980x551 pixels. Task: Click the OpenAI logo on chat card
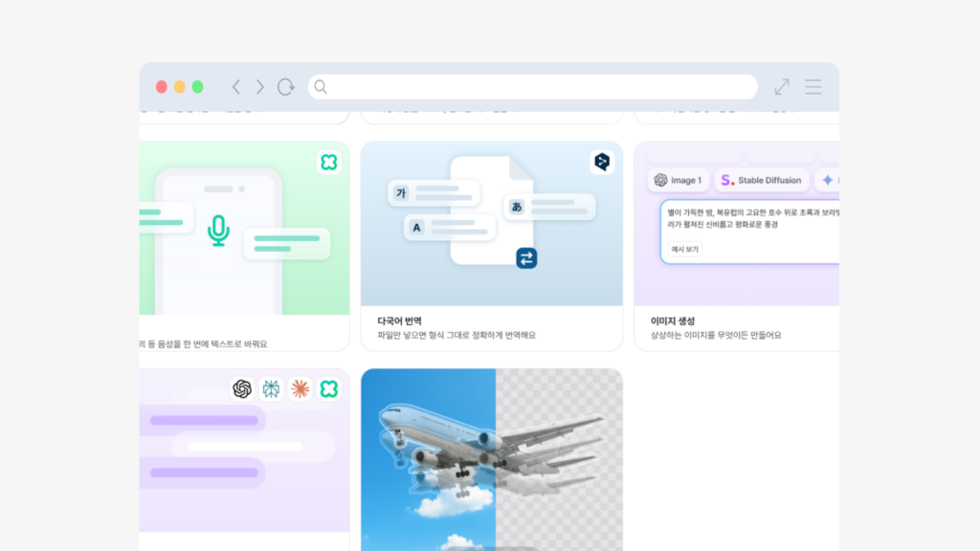click(x=242, y=388)
